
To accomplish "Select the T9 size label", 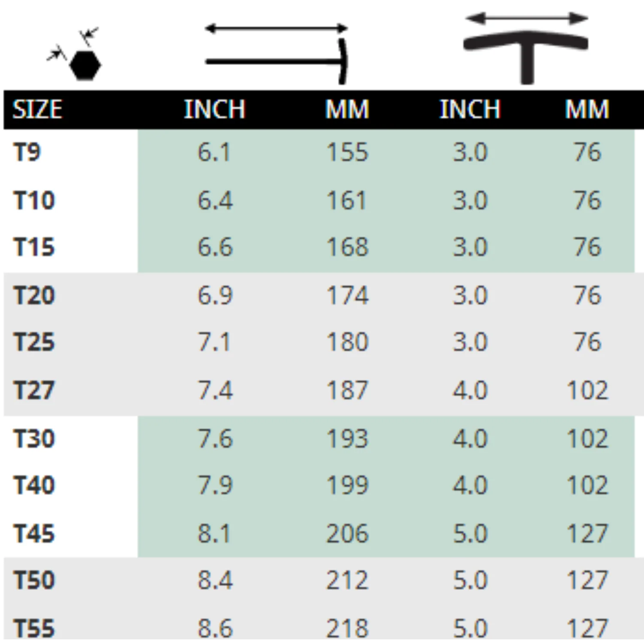I will [27, 152].
